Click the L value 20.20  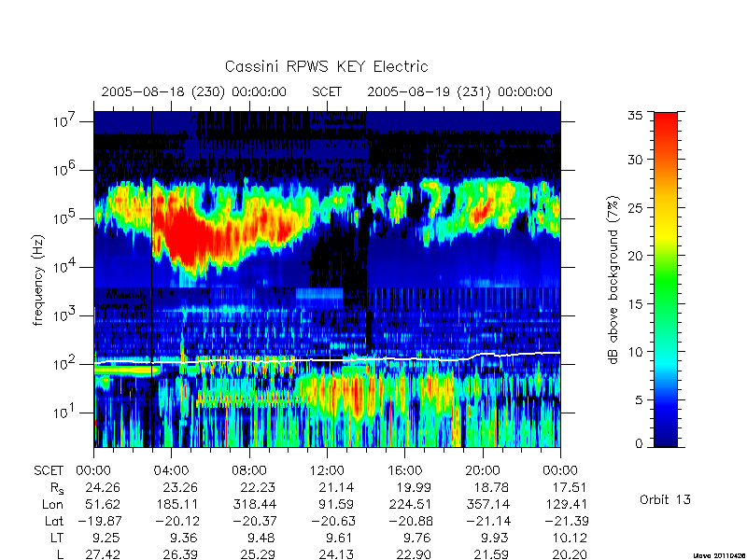click(569, 554)
